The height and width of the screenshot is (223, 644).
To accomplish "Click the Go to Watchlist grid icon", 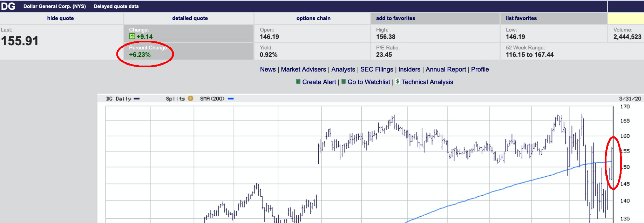I will click(x=344, y=82).
